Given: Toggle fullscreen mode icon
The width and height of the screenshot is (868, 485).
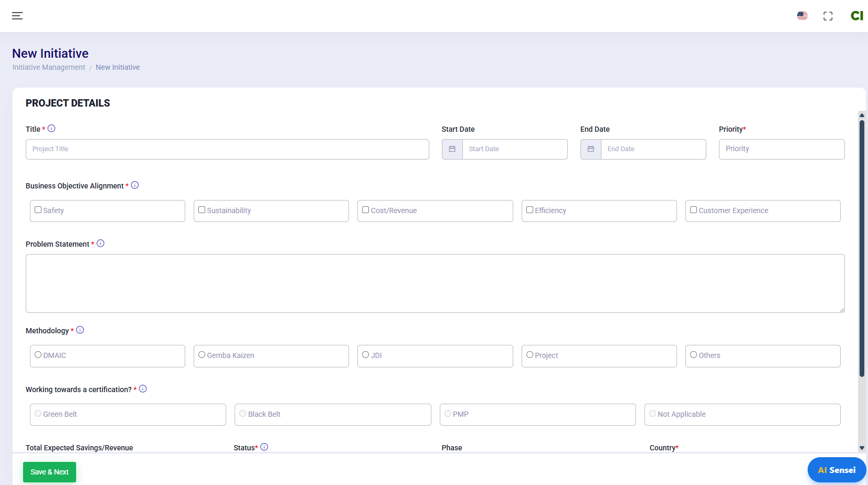Looking at the screenshot, I should pos(828,16).
